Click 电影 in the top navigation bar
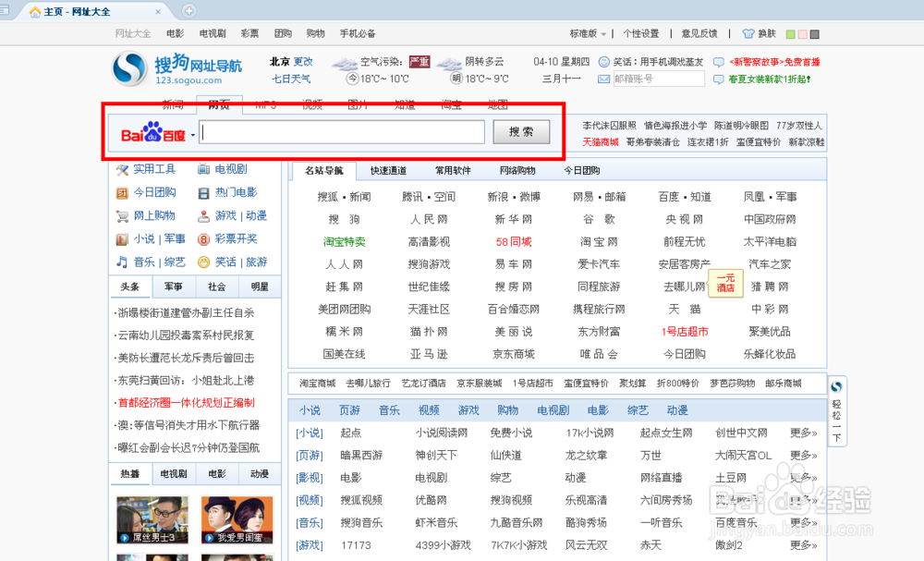This screenshot has height=561, width=924. (175, 33)
